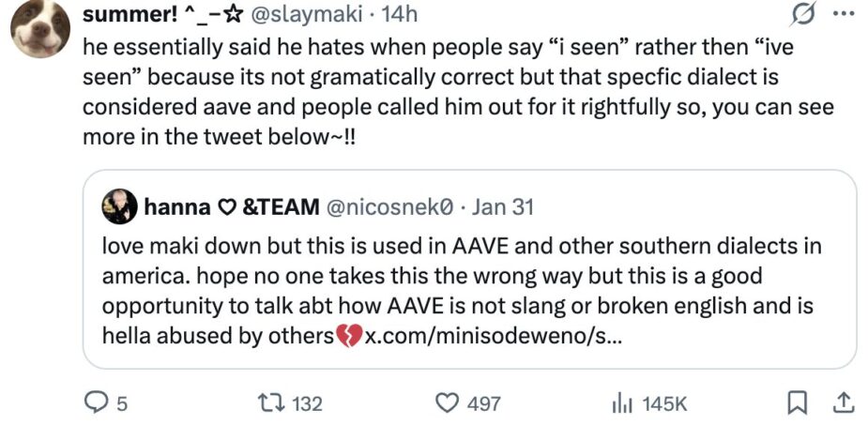Open summer's dog profile picture

[x=40, y=26]
